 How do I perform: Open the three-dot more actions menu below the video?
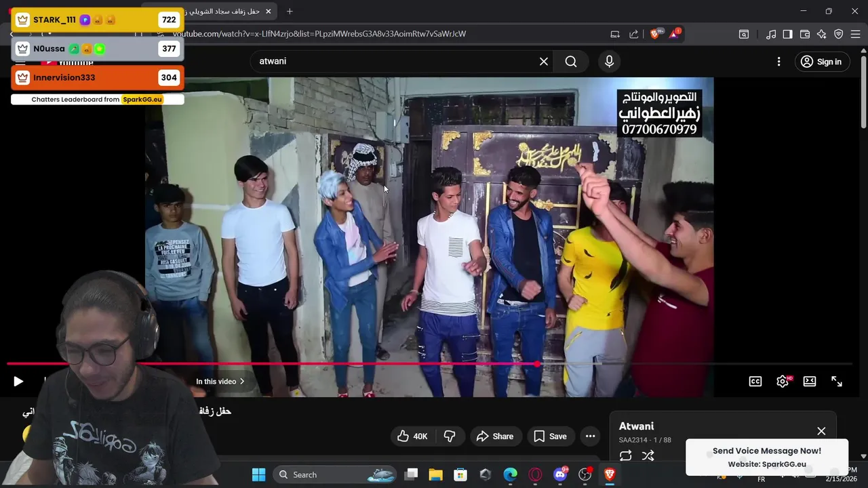pos(590,436)
